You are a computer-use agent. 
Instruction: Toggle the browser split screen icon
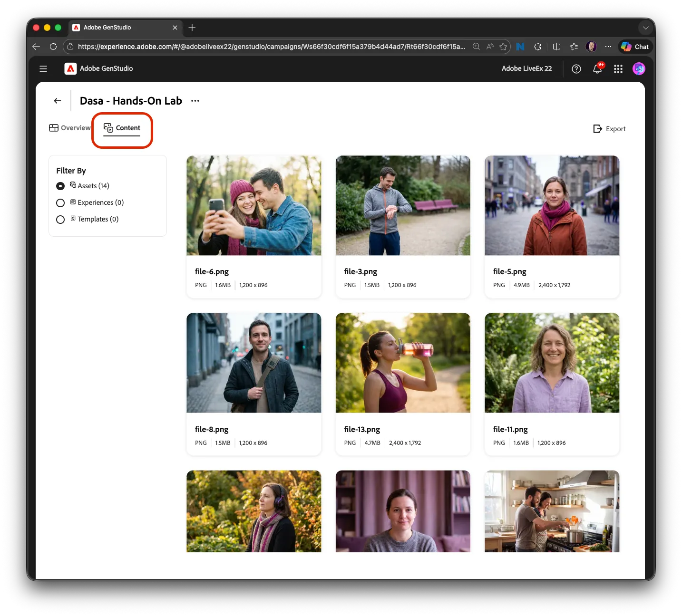[x=556, y=47]
